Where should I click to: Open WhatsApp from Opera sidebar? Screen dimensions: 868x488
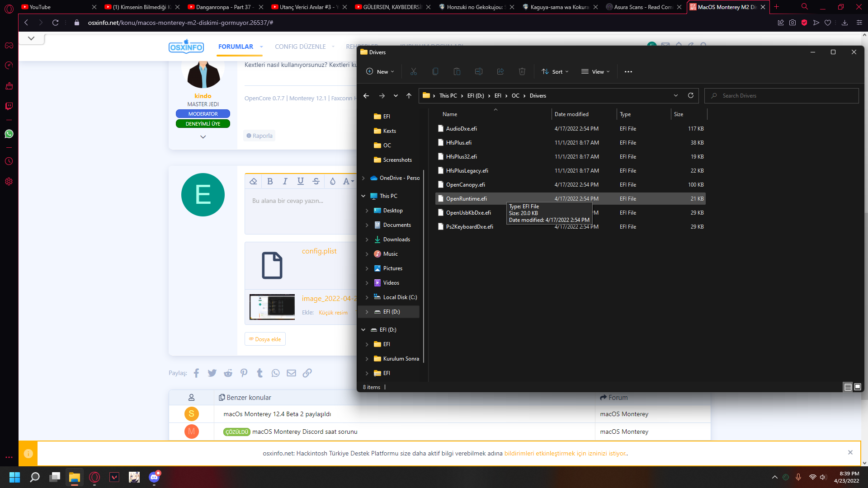pyautogui.click(x=9, y=134)
